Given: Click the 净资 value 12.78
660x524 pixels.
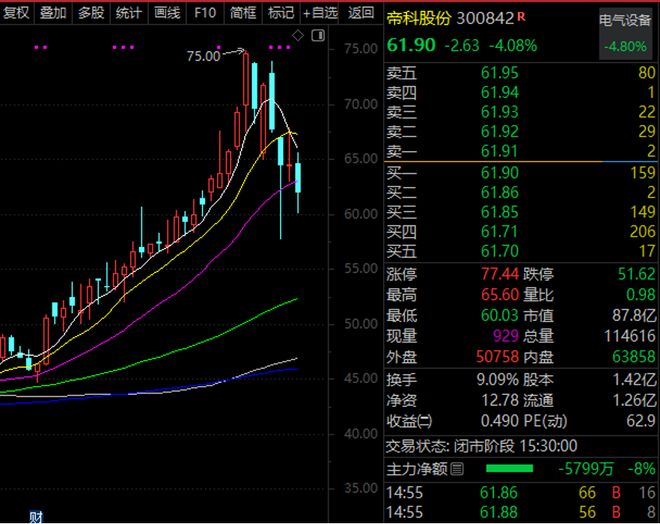Looking at the screenshot, I should point(500,400).
